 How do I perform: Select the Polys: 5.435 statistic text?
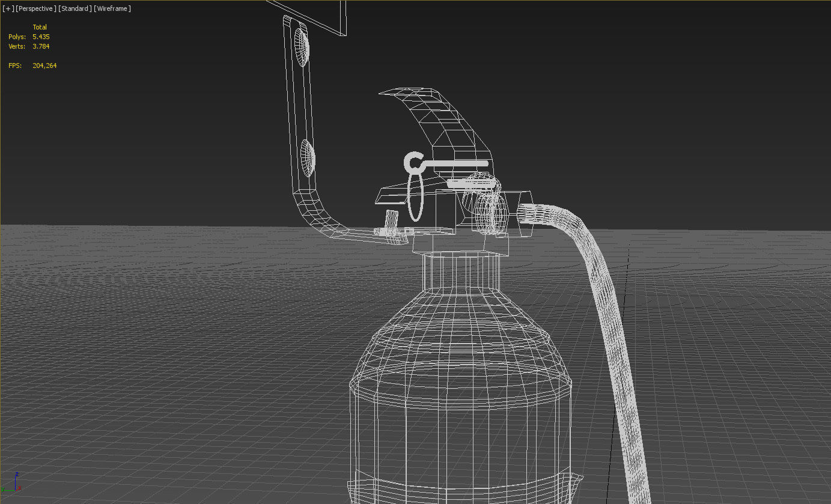tap(29, 37)
